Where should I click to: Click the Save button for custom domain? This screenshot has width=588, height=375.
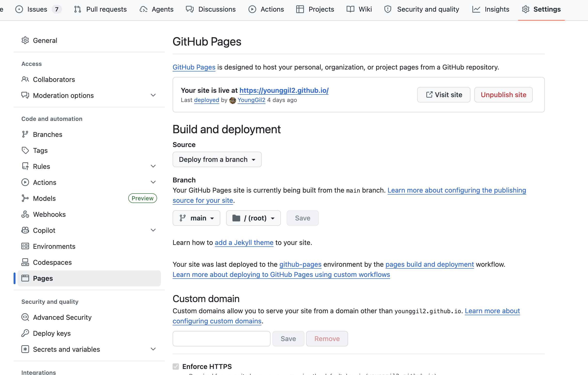(x=288, y=338)
